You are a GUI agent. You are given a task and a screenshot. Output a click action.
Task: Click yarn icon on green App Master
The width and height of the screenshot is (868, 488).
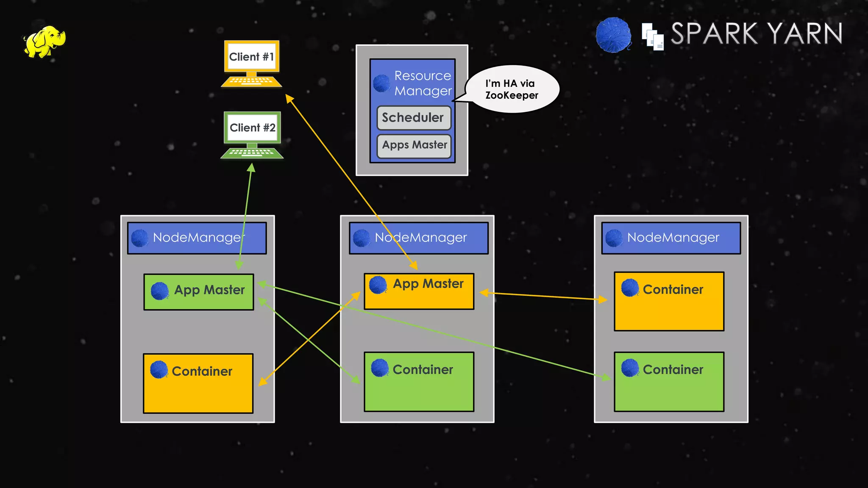(160, 291)
